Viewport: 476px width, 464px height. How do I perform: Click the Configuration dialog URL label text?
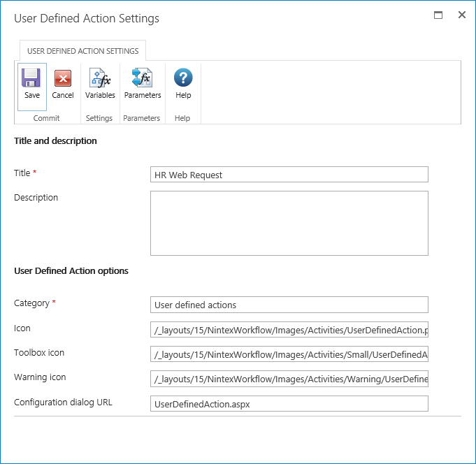coord(63,402)
